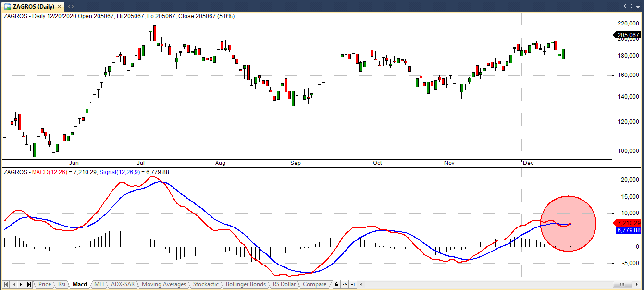The image size is (644, 290).
Task: Go to the previous sheet tab arrow
Action: [x=13, y=284]
